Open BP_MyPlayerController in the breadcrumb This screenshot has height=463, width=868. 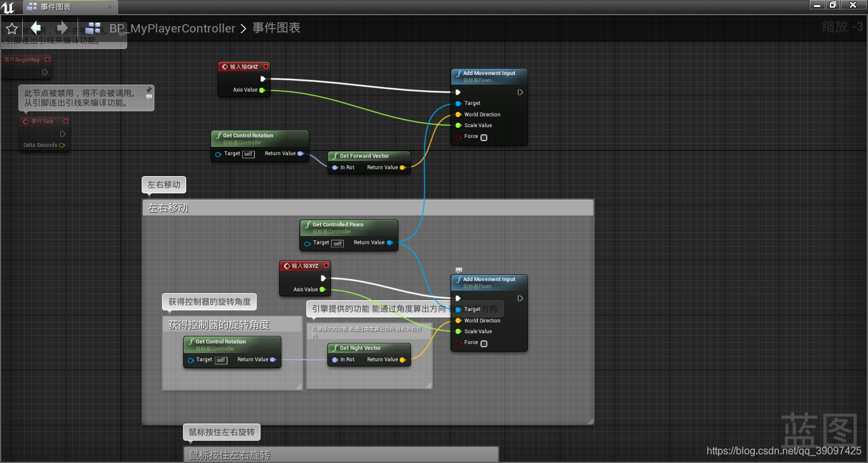172,29
